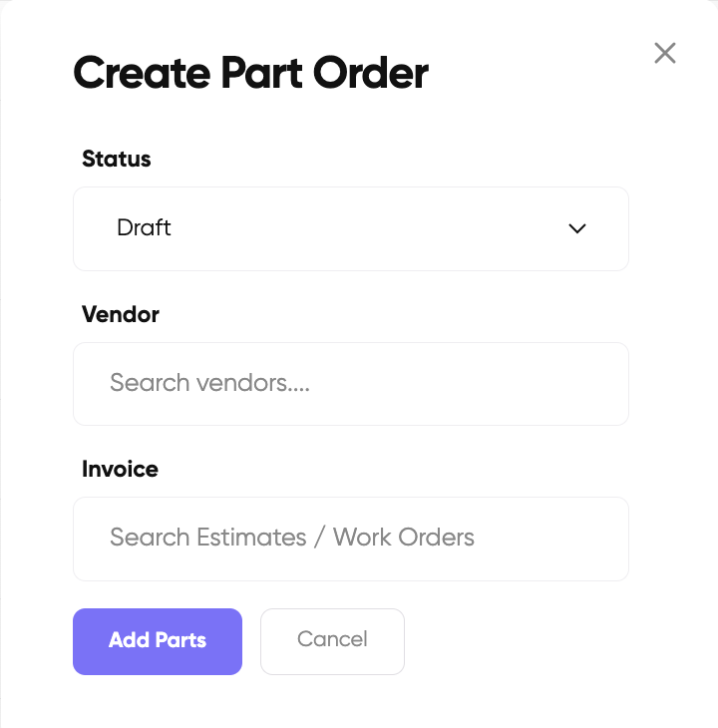Click the Create Part Order heading
This screenshot has width=718, height=728.
[x=250, y=73]
